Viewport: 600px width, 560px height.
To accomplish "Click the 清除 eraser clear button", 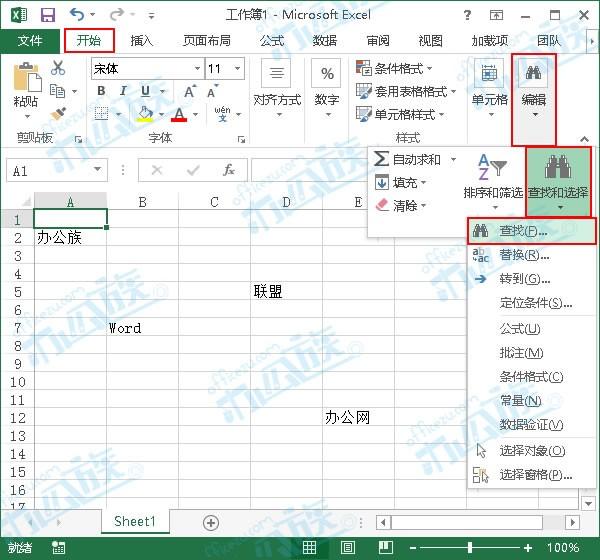I will 400,206.
